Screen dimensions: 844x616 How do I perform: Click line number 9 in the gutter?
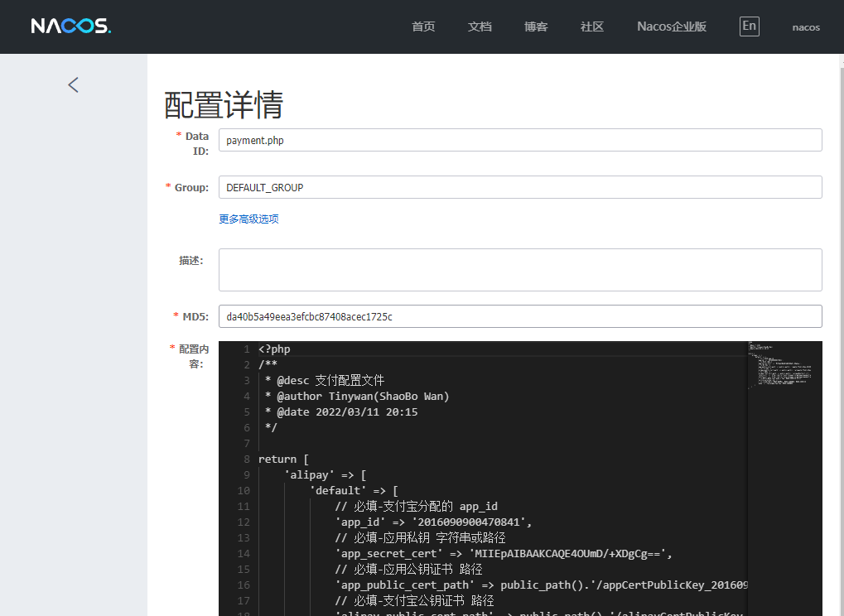(246, 474)
